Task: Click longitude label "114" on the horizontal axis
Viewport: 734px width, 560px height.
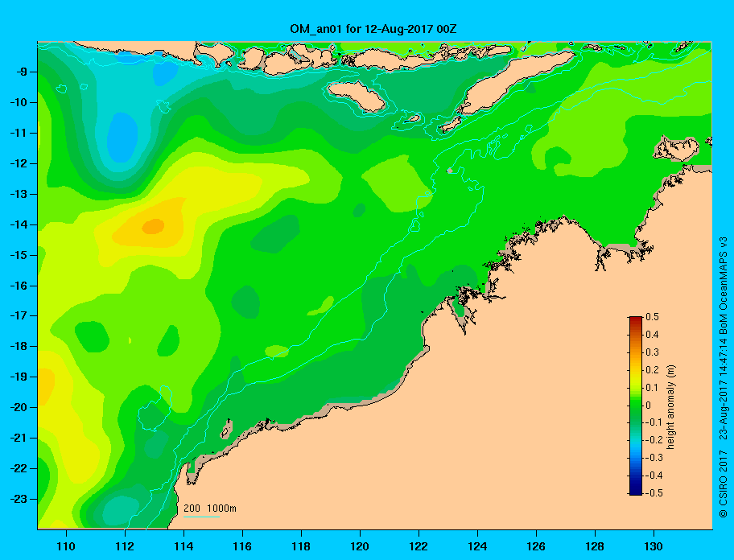Action: pos(183,546)
